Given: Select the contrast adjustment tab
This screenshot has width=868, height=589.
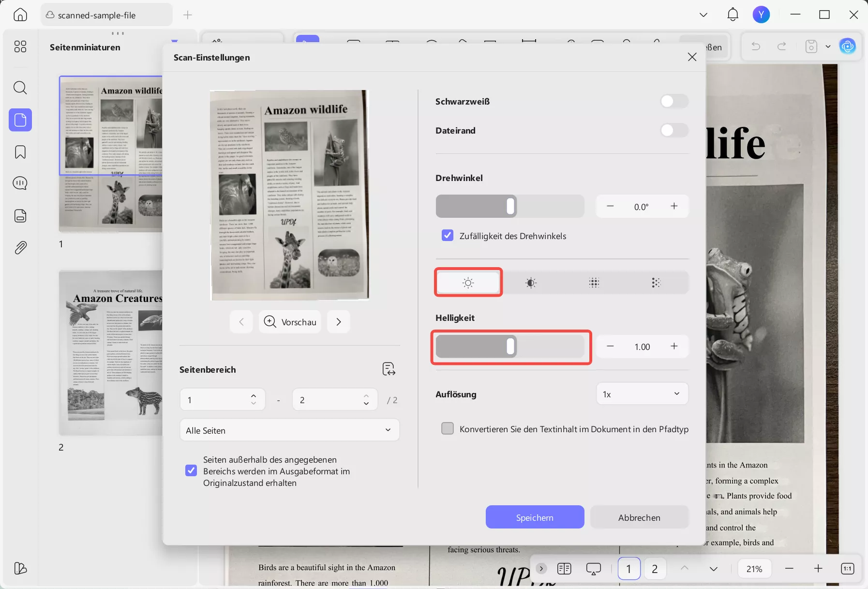Looking at the screenshot, I should click(x=531, y=283).
